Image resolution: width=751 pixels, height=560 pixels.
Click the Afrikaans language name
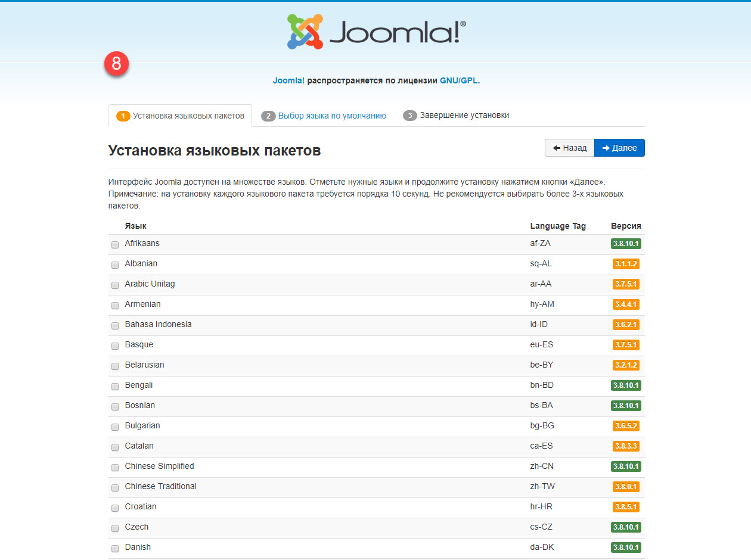point(142,243)
